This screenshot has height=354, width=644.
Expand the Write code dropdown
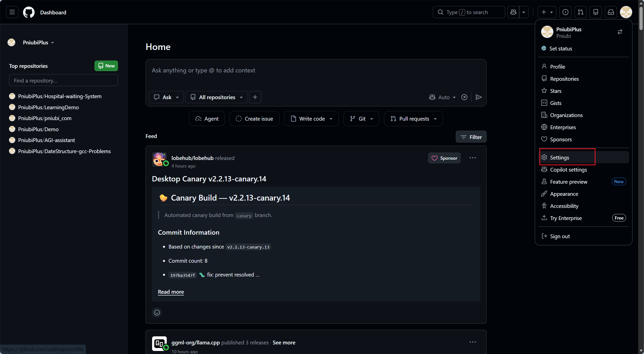[311, 119]
